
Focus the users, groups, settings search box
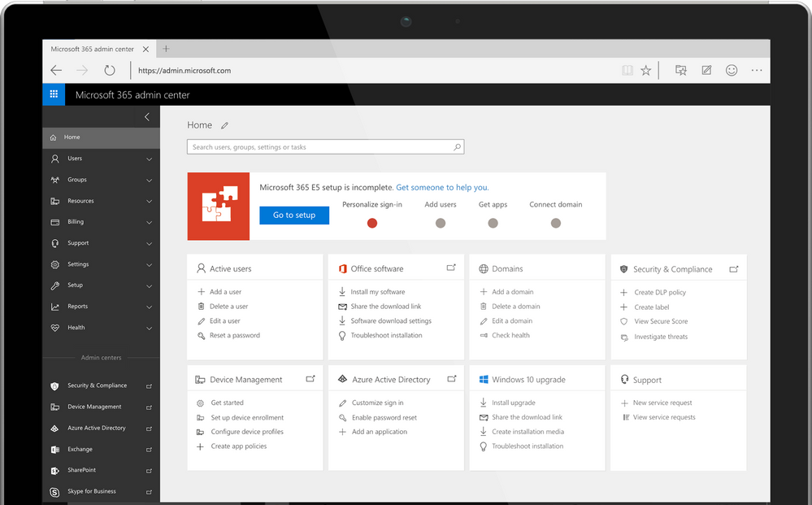(x=325, y=147)
